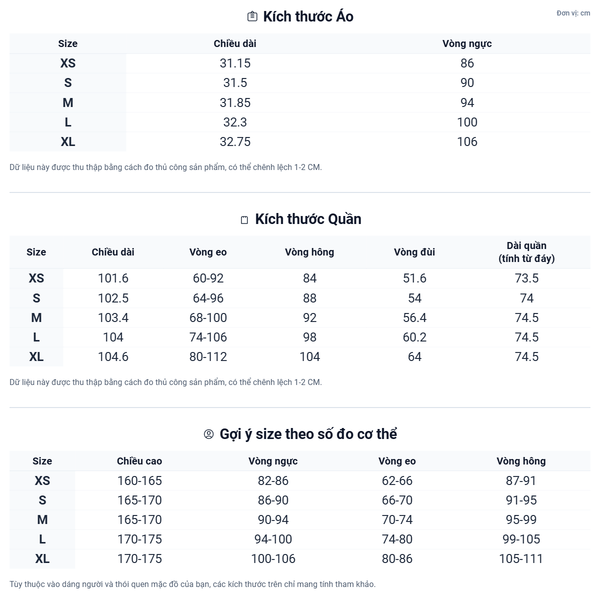600x600 pixels.
Task: Click the Dài quần (tính từ đáy) header
Action: click(526, 252)
